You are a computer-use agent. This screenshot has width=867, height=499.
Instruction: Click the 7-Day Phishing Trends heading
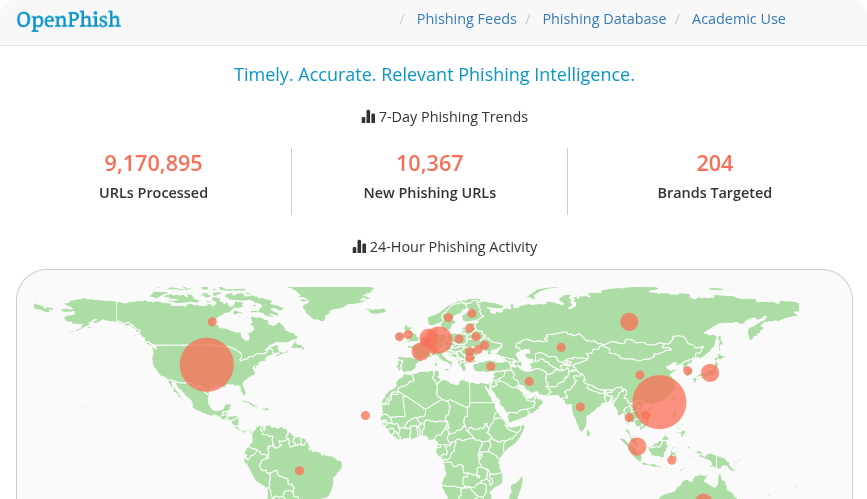(x=453, y=117)
